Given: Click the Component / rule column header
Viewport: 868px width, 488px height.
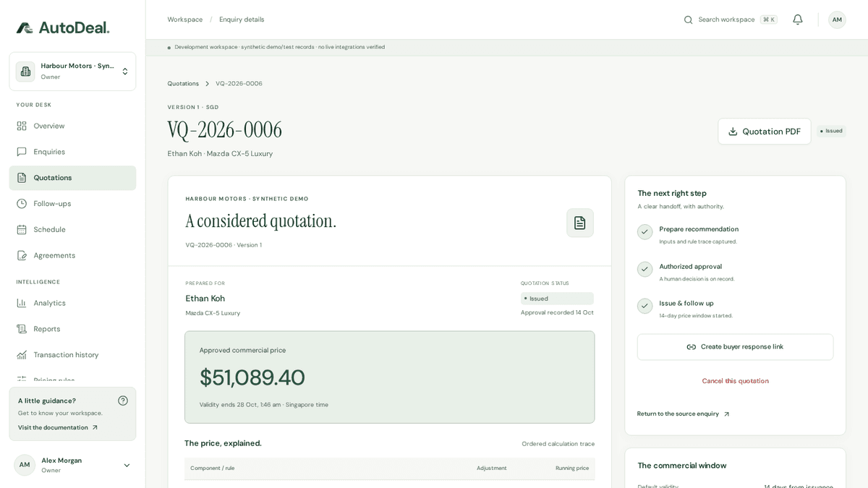Looking at the screenshot, I should [x=213, y=468].
